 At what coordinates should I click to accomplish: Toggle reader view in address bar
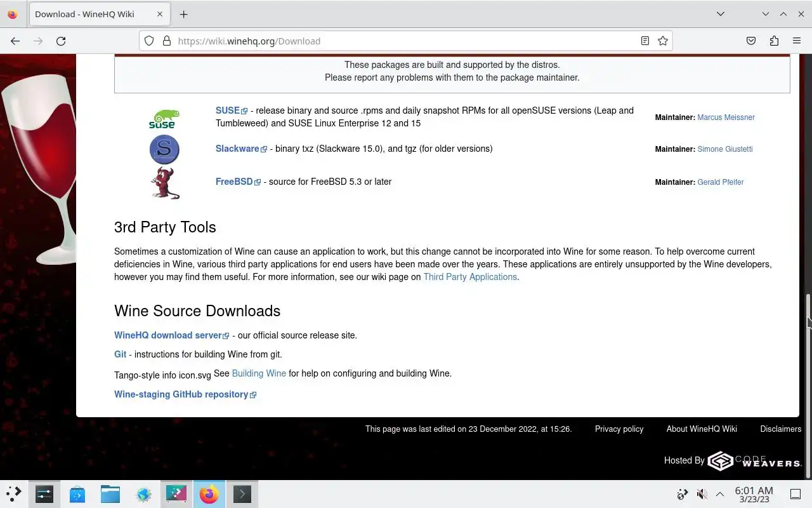point(645,41)
